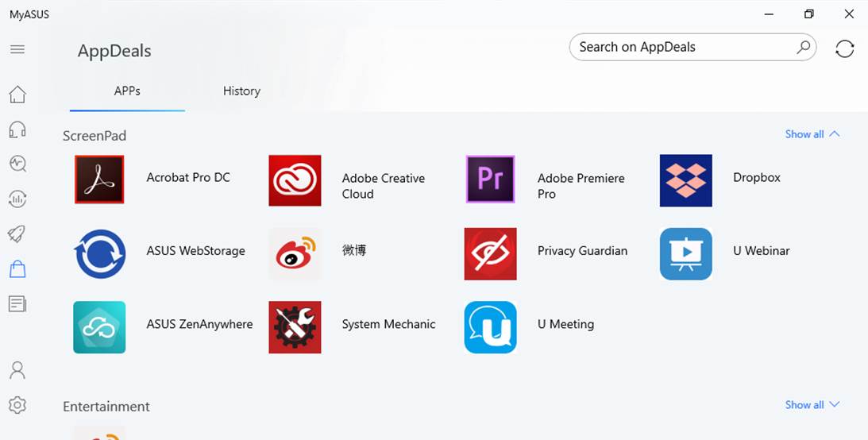The image size is (868, 440).
Task: Click the Dropbox label
Action: pyautogui.click(x=757, y=178)
